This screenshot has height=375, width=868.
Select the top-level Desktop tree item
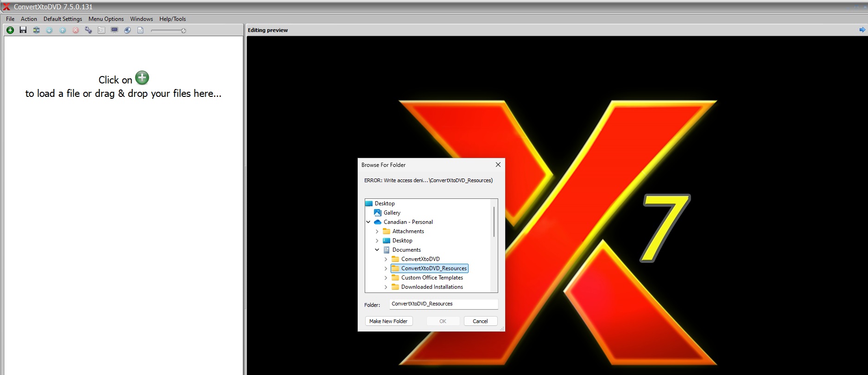[x=385, y=203]
